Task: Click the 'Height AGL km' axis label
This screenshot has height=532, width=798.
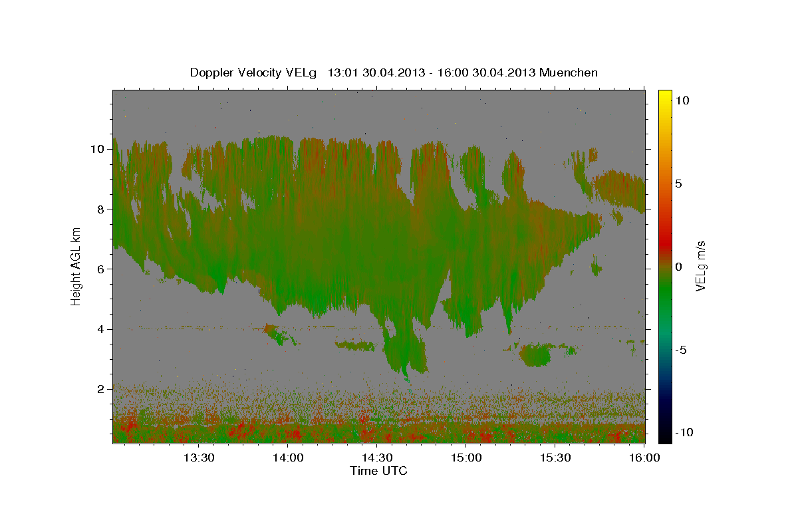Action: click(76, 267)
